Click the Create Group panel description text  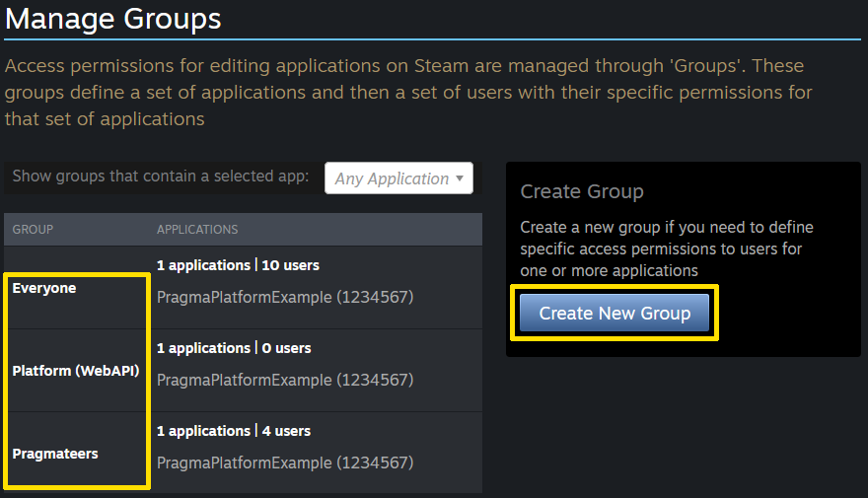point(666,249)
